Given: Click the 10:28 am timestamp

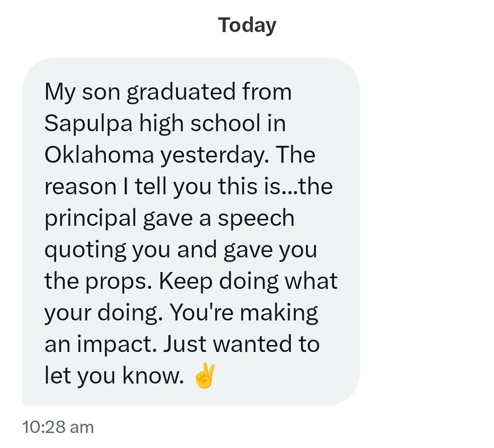Looking at the screenshot, I should 58,427.
